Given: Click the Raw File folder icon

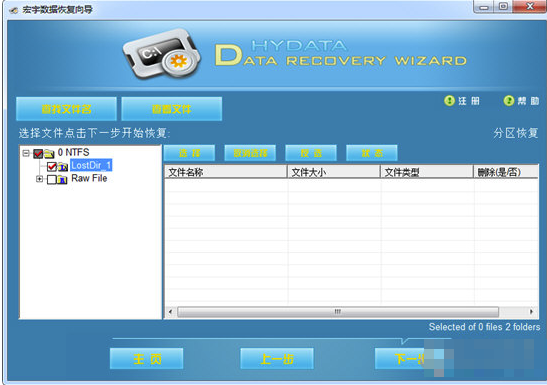Looking at the screenshot, I should point(62,180).
